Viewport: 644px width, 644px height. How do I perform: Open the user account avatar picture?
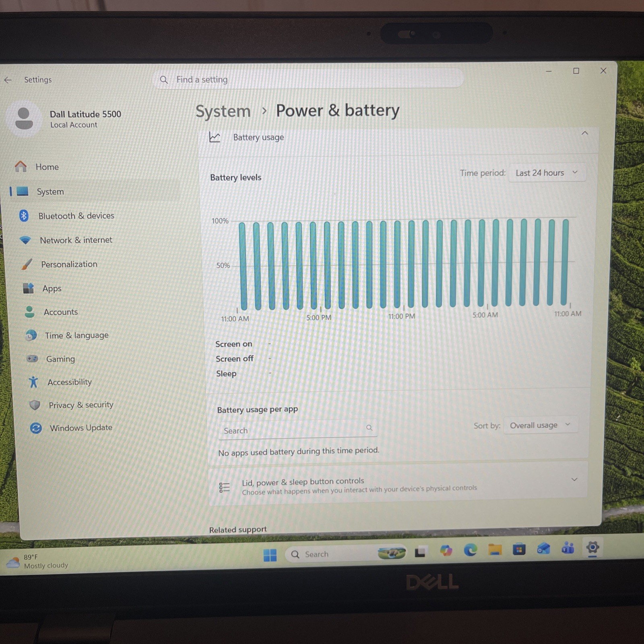coord(24,119)
